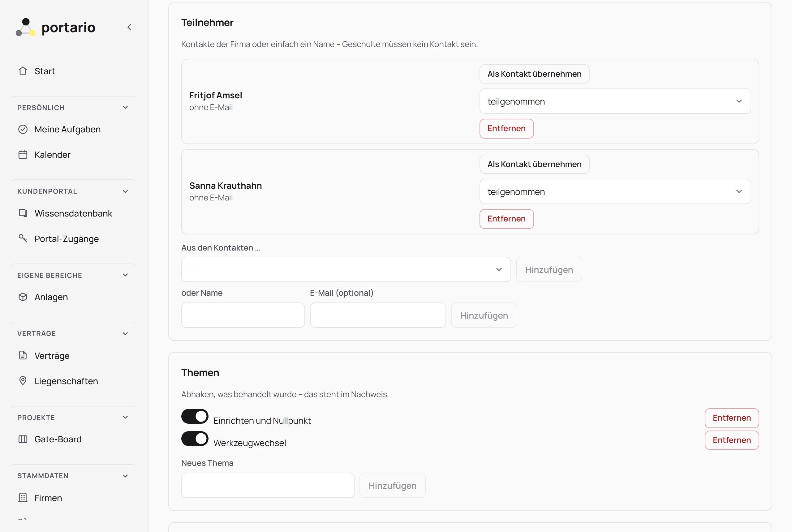Focus the E-Mail (optional) input field

point(378,315)
